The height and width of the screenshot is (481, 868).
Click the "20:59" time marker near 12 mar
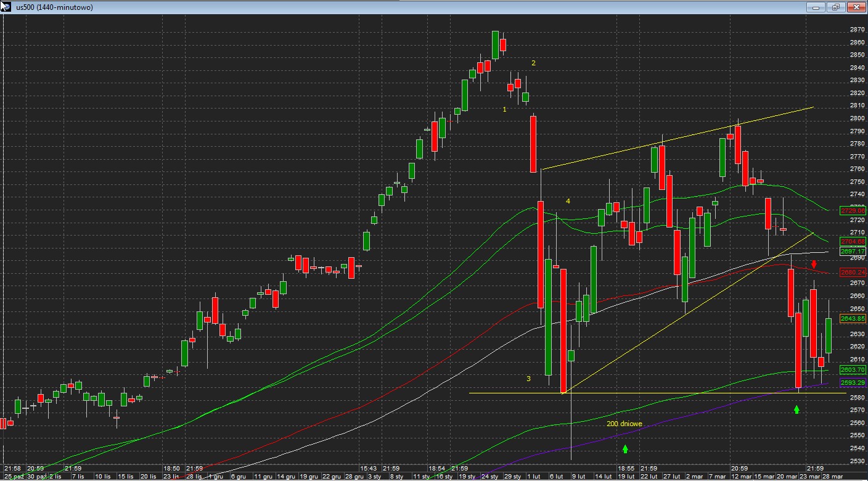(740, 469)
